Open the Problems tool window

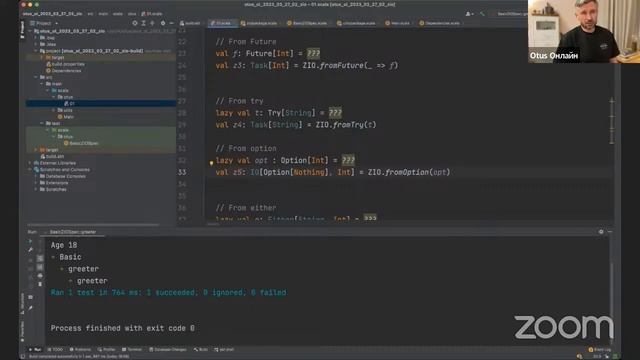(80, 350)
